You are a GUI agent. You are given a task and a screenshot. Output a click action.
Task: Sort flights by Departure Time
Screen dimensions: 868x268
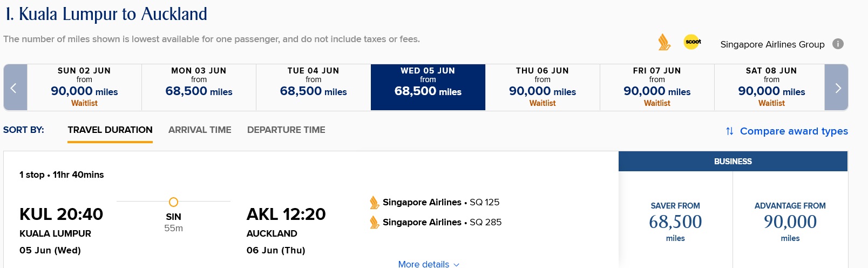point(286,130)
